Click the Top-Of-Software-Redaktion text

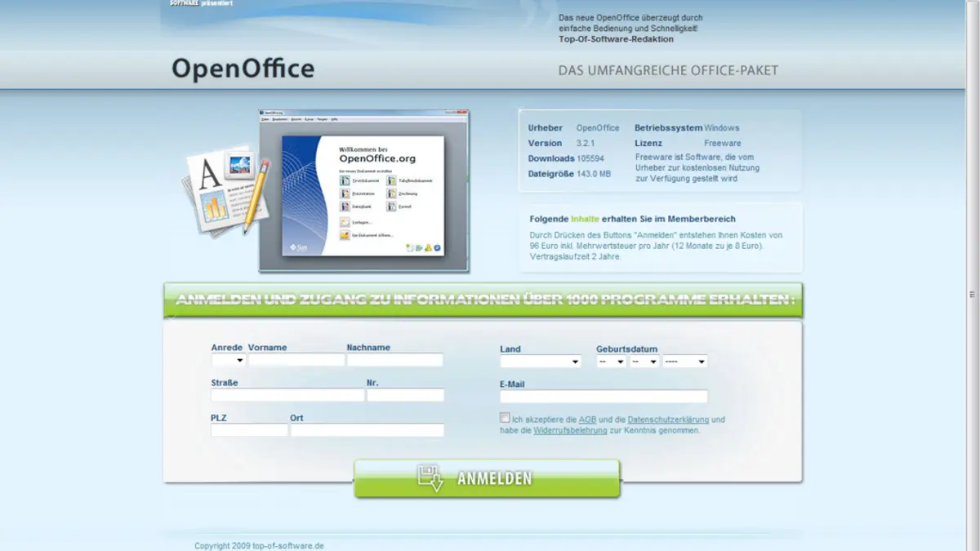click(x=617, y=39)
